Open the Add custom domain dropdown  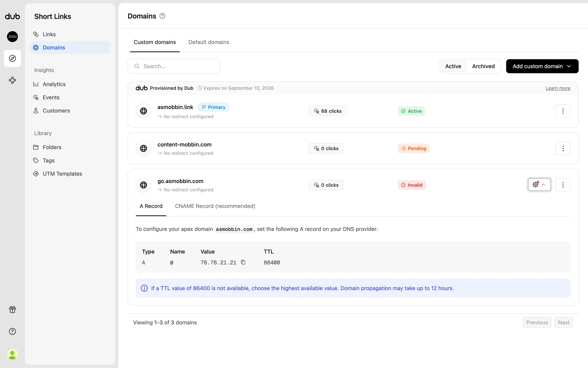pos(542,66)
